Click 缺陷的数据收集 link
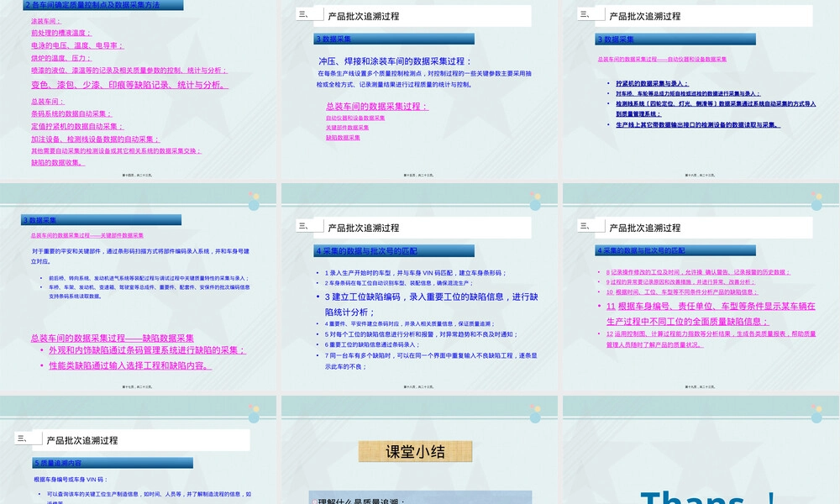The image size is (840, 504). pyautogui.click(x=58, y=162)
